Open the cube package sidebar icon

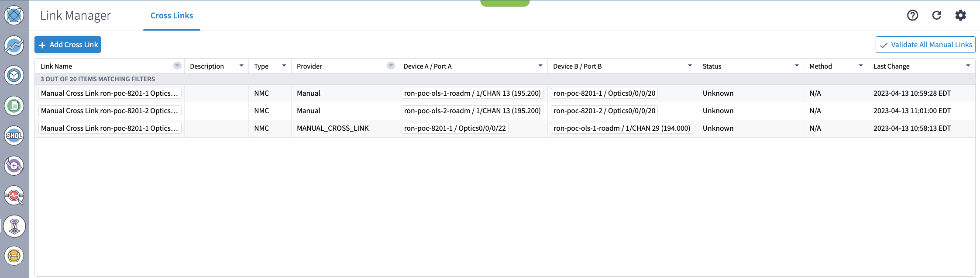pos(14,75)
